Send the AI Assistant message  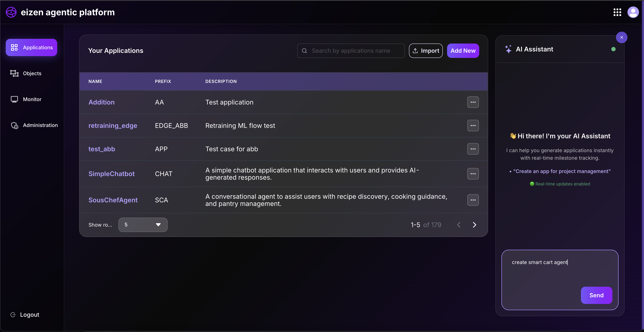coord(596,295)
